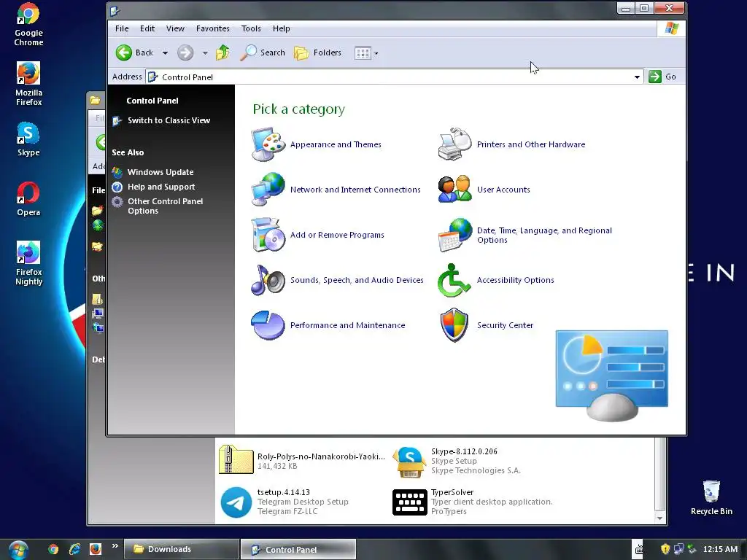Click the on-screen keyboard tray icon

[x=639, y=549]
